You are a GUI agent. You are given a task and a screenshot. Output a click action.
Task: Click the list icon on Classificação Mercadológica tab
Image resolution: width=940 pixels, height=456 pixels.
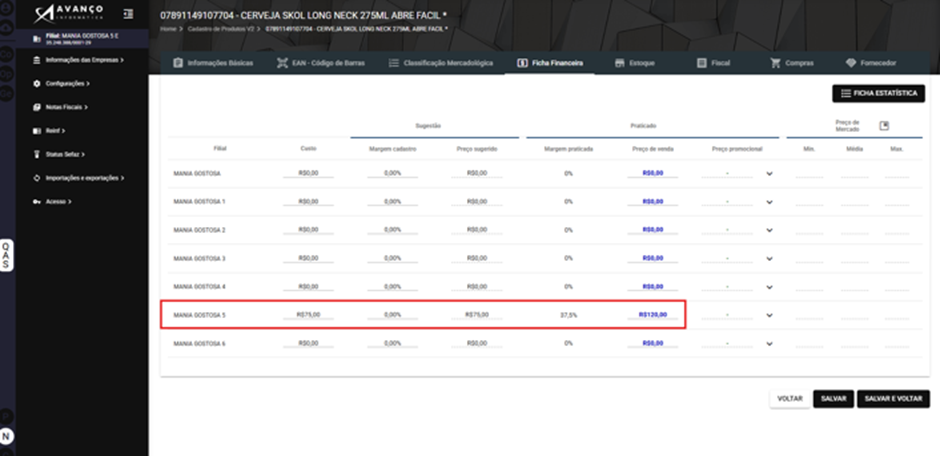pos(394,63)
